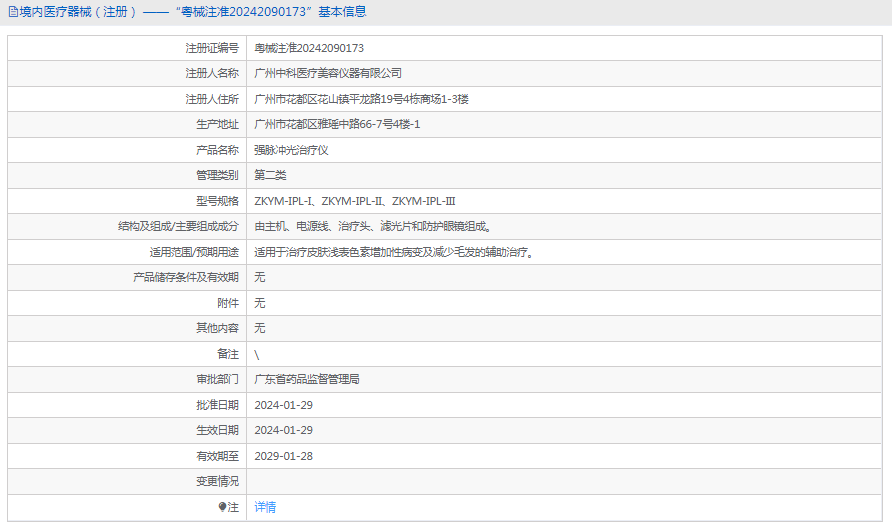Click the 有效期至 label
The width and height of the screenshot is (892, 530).
[x=217, y=456]
